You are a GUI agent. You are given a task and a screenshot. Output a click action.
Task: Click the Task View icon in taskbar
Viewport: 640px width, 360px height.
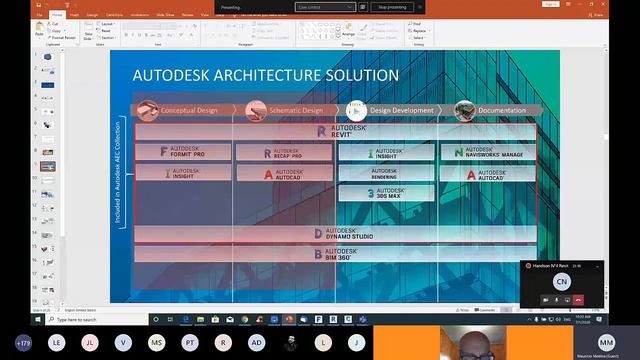(x=170, y=320)
